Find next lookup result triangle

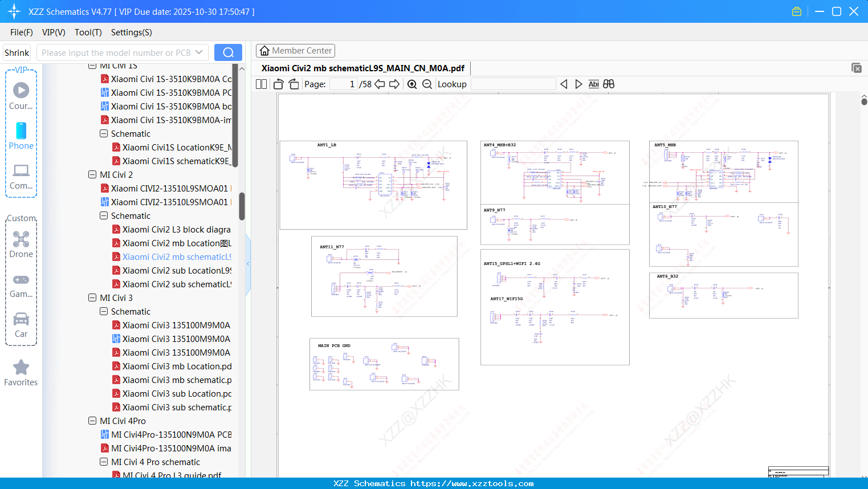tap(578, 84)
